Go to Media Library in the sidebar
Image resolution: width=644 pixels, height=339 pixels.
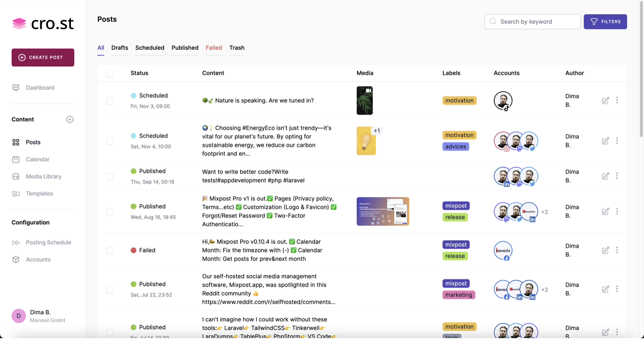[x=43, y=176]
